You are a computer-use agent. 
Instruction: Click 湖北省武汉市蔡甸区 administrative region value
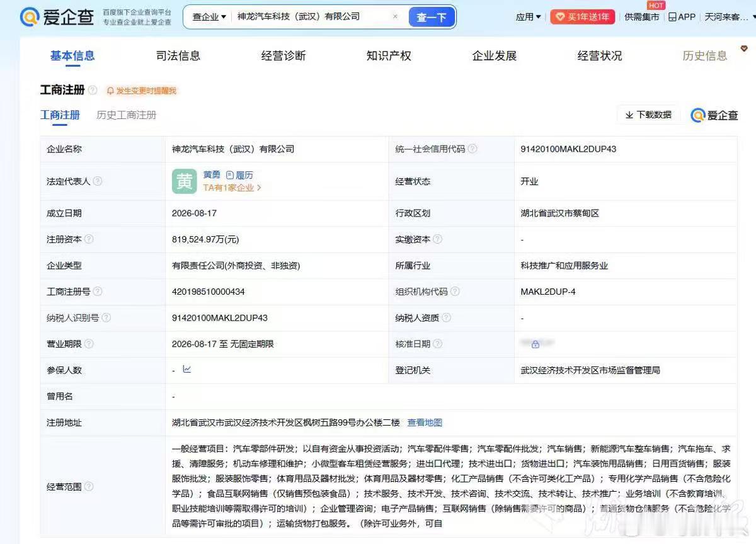[x=559, y=213]
